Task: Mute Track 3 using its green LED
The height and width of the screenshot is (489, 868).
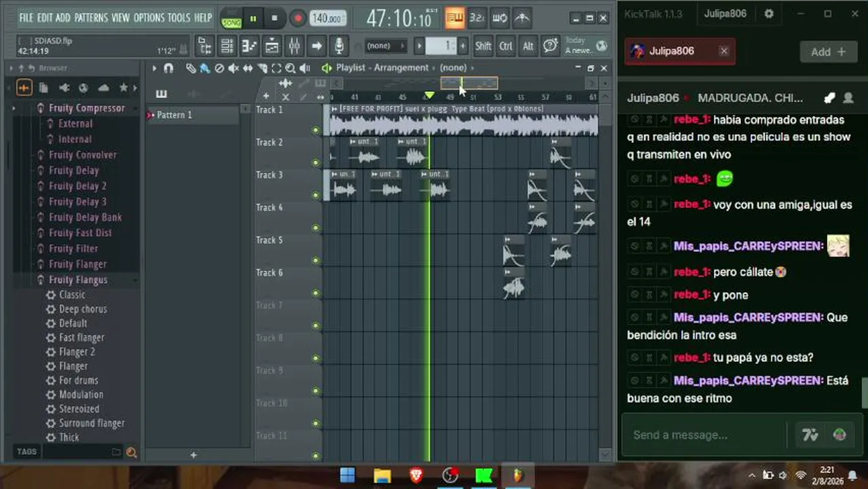Action: tap(315, 195)
